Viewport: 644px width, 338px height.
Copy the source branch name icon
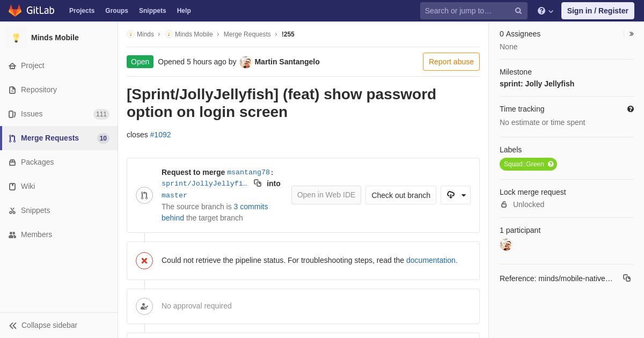click(x=258, y=183)
